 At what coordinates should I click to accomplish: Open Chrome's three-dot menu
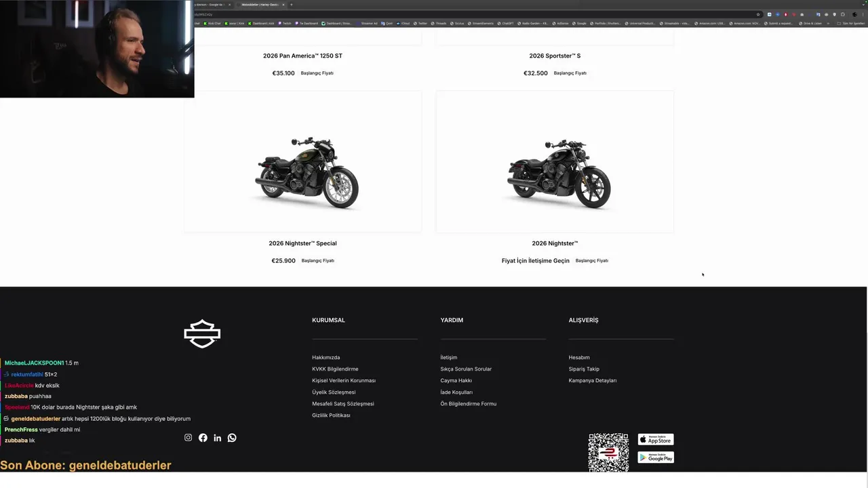863,14
